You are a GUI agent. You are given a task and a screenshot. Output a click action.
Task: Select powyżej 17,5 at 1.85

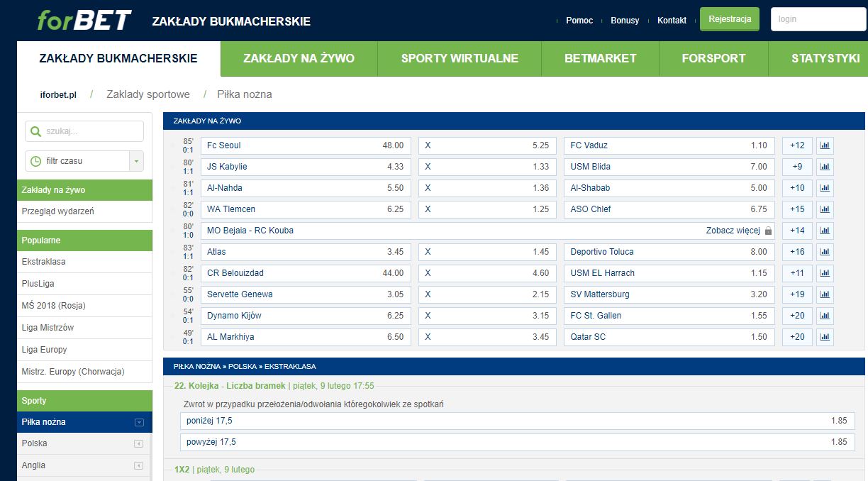tap(517, 442)
